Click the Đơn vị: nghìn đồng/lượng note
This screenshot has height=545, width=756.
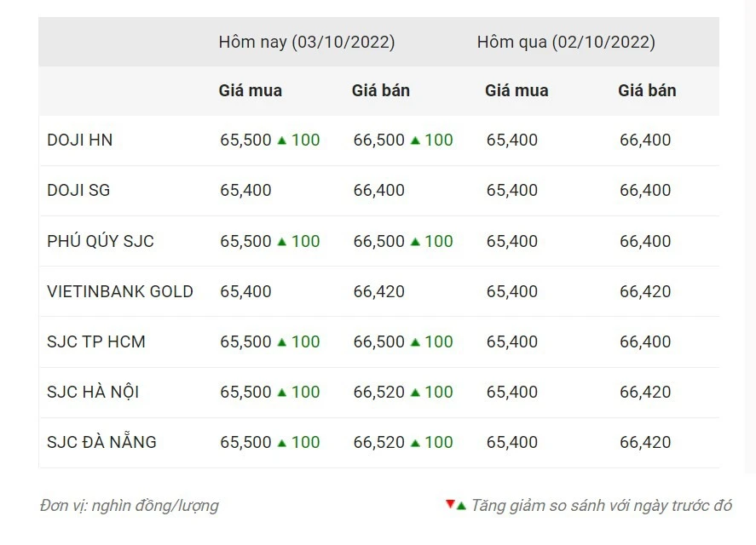tap(129, 506)
